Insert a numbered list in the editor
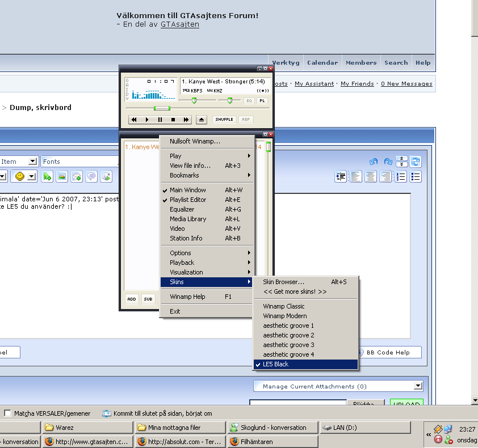The height and width of the screenshot is (448, 478). (x=401, y=176)
